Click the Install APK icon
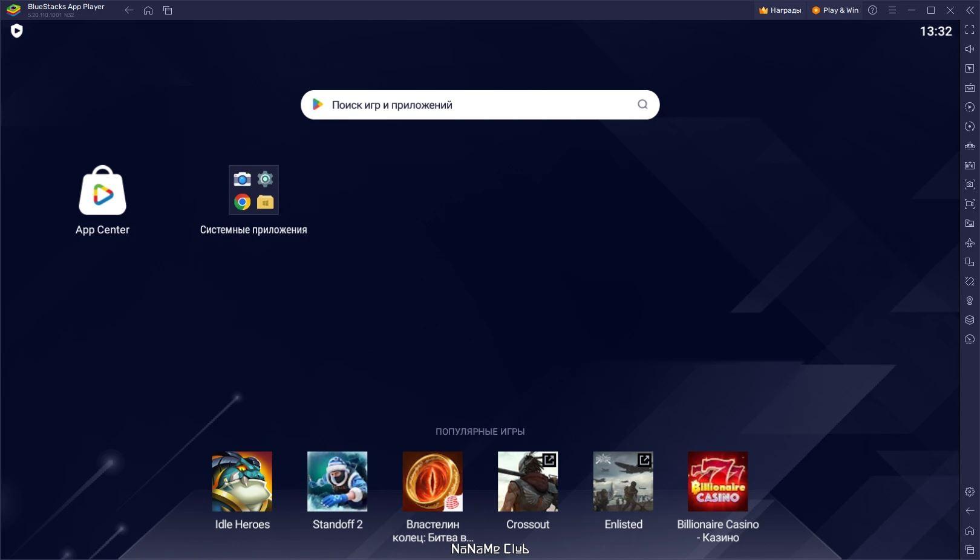This screenshot has width=980, height=560. tap(970, 165)
